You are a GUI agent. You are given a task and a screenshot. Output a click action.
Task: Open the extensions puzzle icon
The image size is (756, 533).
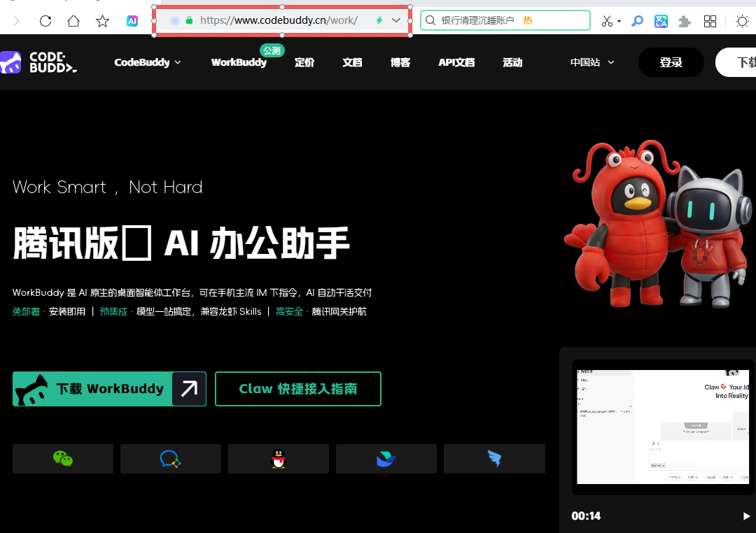point(685,21)
